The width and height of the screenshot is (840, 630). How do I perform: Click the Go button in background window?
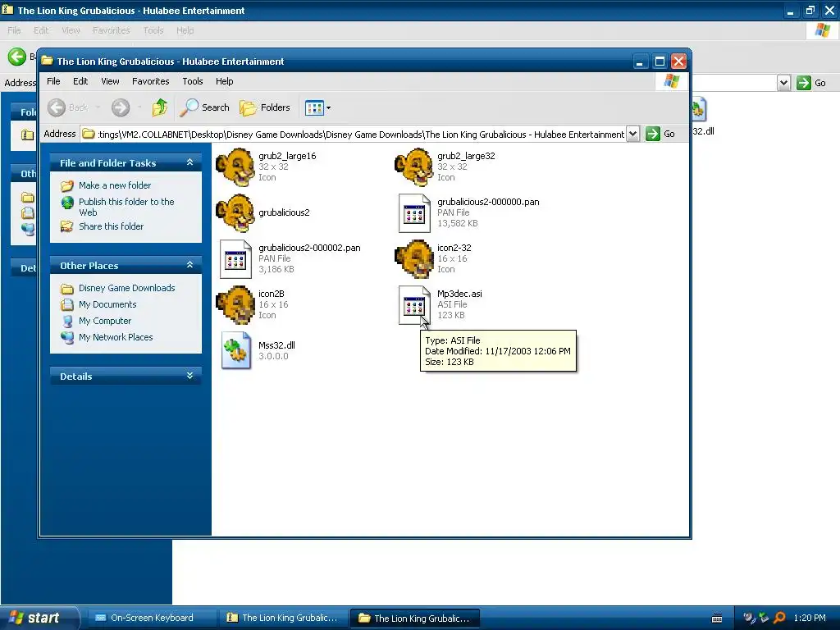[x=811, y=83]
